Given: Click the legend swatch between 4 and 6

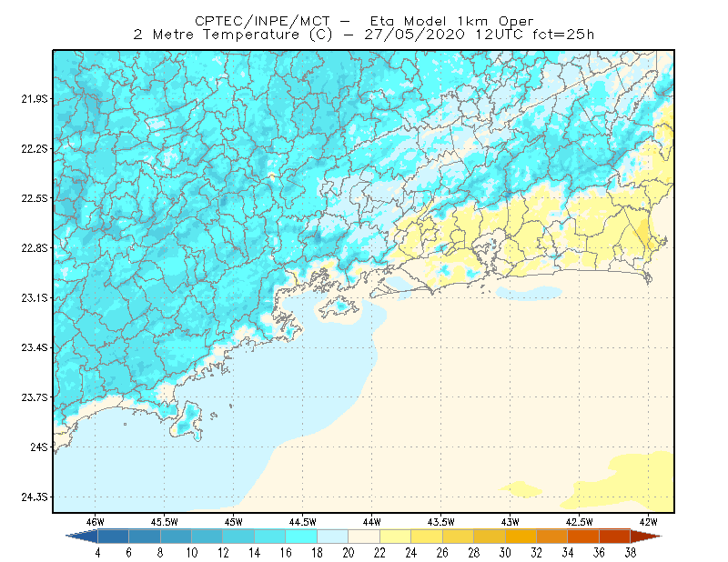Looking at the screenshot, I should (113, 537).
